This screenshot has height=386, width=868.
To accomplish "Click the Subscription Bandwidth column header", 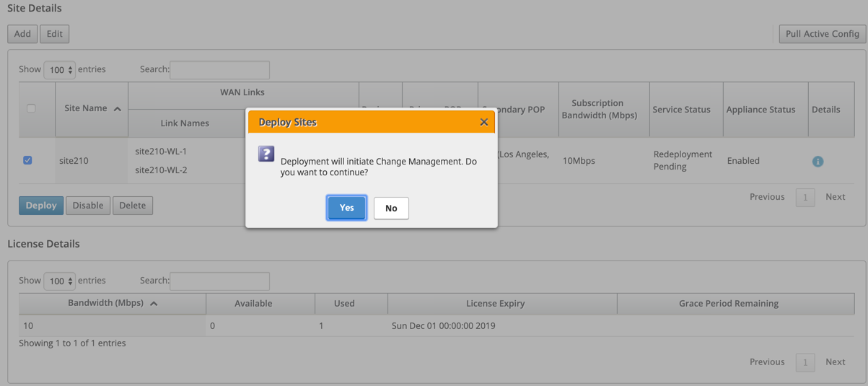I will pyautogui.click(x=604, y=109).
